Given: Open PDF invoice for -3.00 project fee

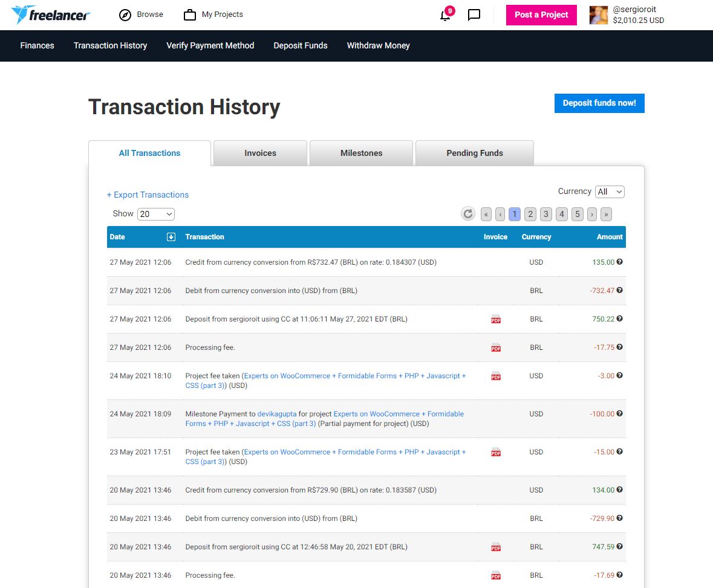Looking at the screenshot, I should [496, 376].
